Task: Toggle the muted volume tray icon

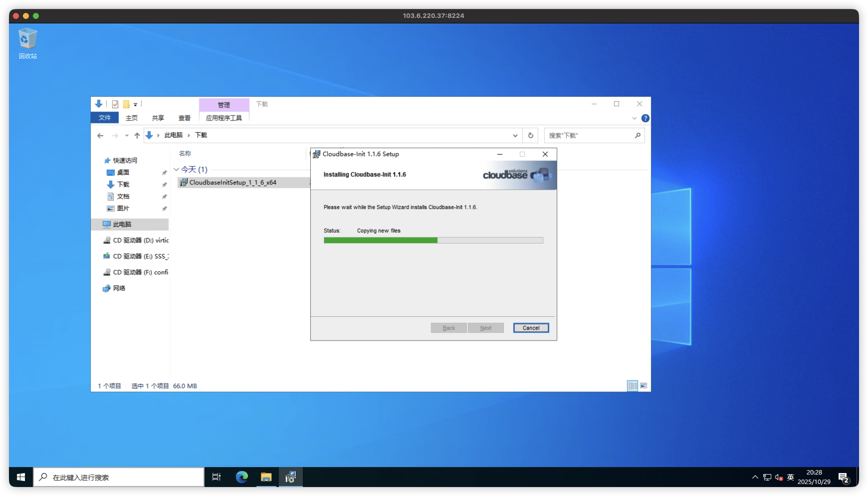Action: [x=779, y=478]
